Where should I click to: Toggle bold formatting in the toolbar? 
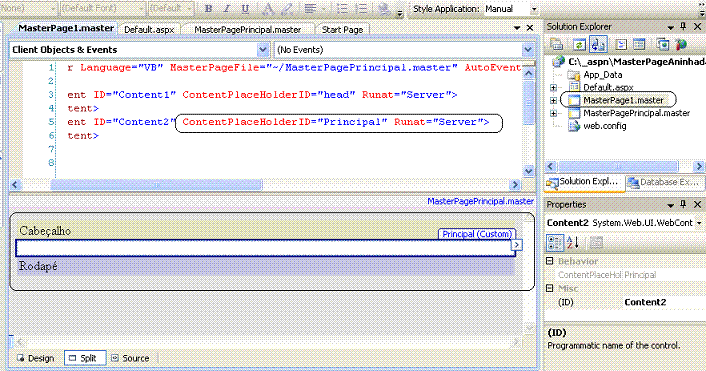click(x=208, y=9)
